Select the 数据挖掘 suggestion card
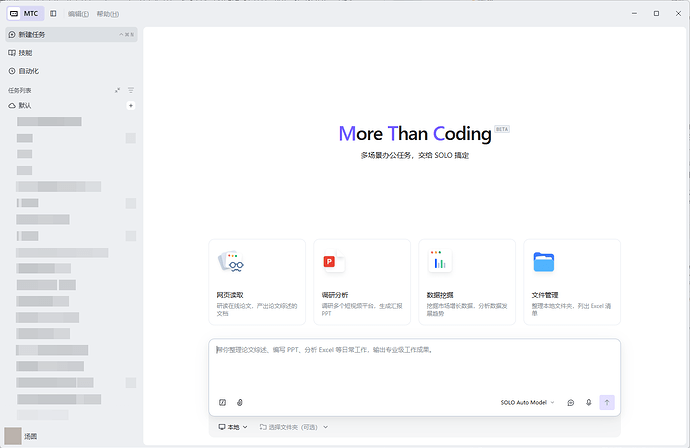 pyautogui.click(x=467, y=282)
